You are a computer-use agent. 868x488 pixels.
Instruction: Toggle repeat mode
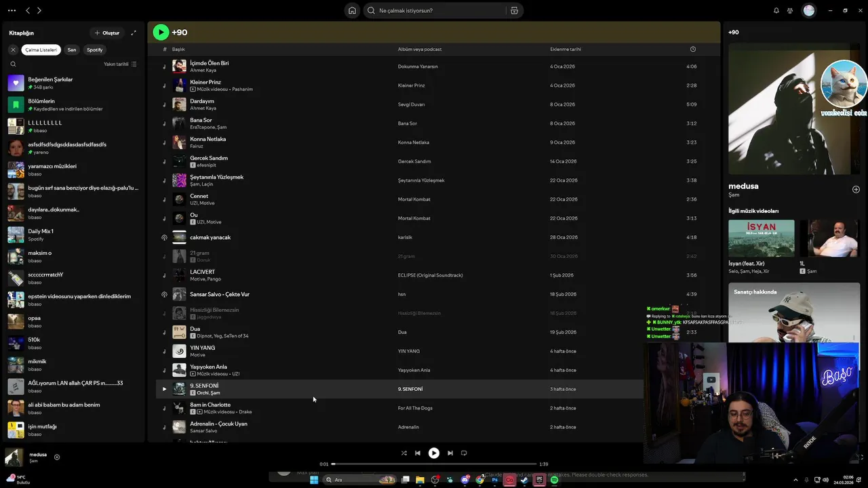click(464, 453)
